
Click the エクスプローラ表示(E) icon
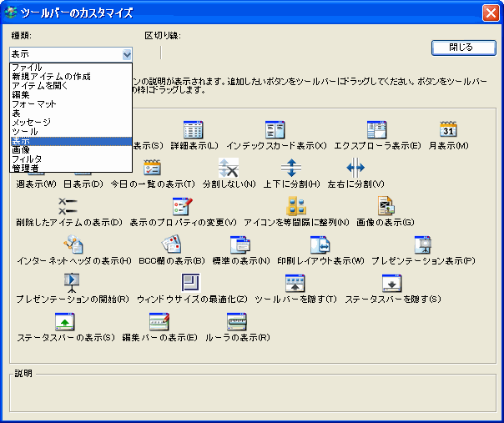tap(376, 130)
